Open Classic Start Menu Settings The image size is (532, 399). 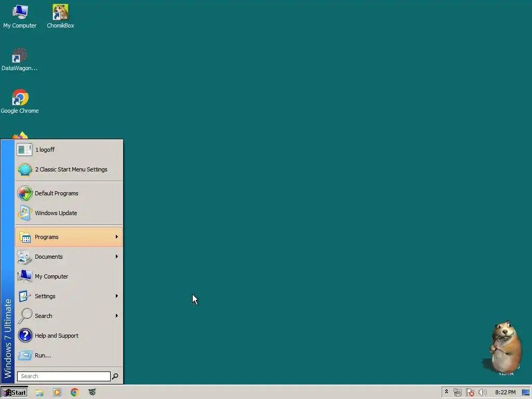pyautogui.click(x=69, y=169)
